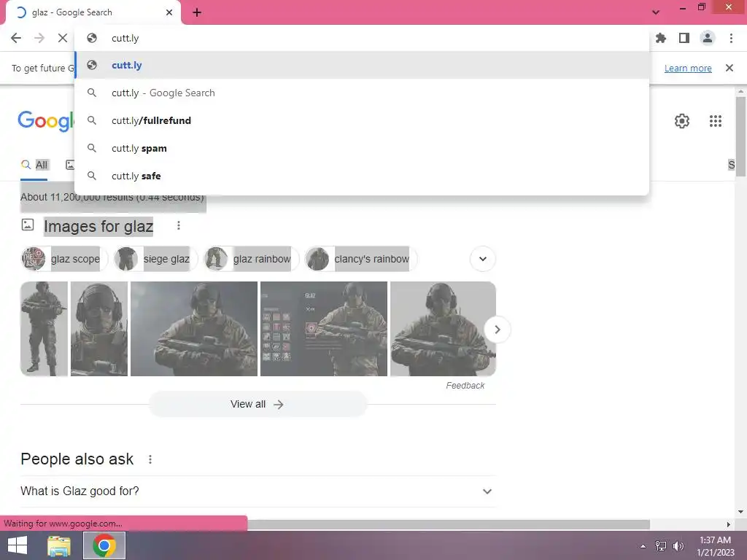The width and height of the screenshot is (747, 560).
Task: Switch to the 'All' search tab
Action: coord(34,166)
